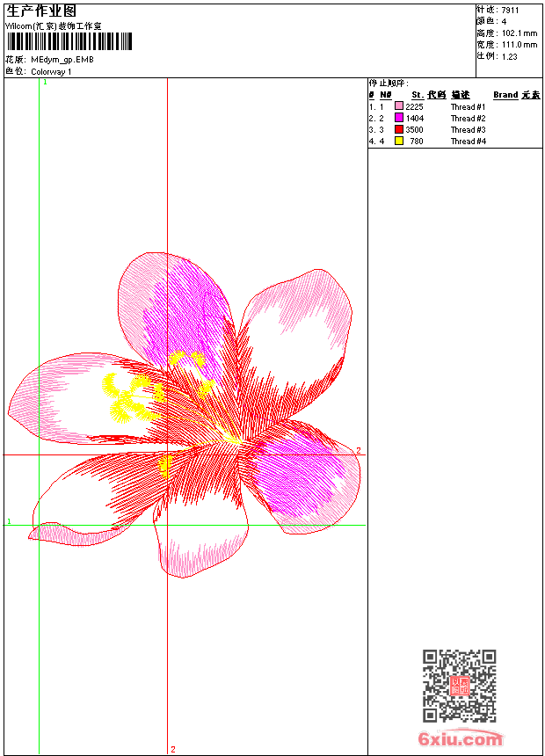Click the red marker 2 at bottom of vertical line
This screenshot has height=756, width=545.
(173, 749)
